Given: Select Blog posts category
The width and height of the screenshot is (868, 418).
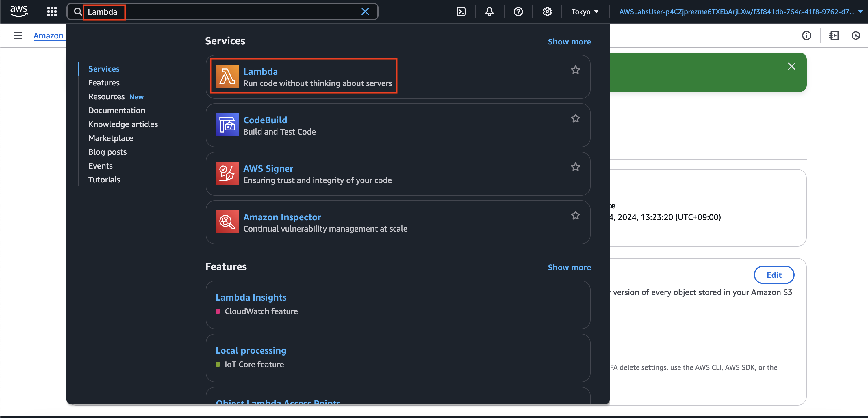Looking at the screenshot, I should pos(107,152).
